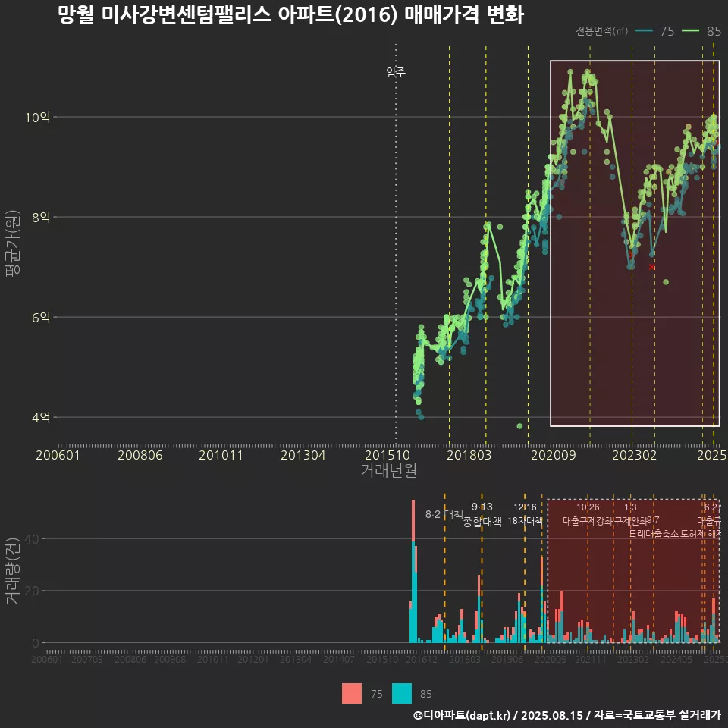Click the 201304 label on the price chart axis

coord(303,455)
